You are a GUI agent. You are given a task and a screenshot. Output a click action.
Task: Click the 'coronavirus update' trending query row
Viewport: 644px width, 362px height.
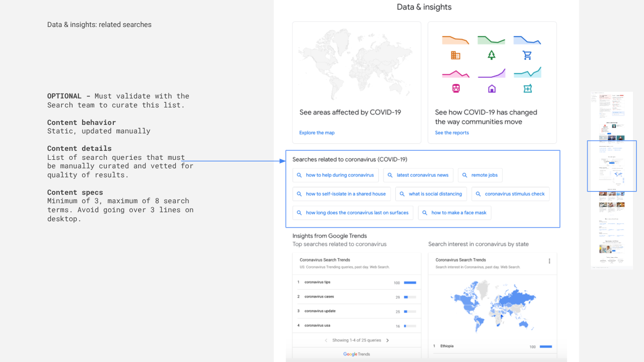click(x=357, y=311)
